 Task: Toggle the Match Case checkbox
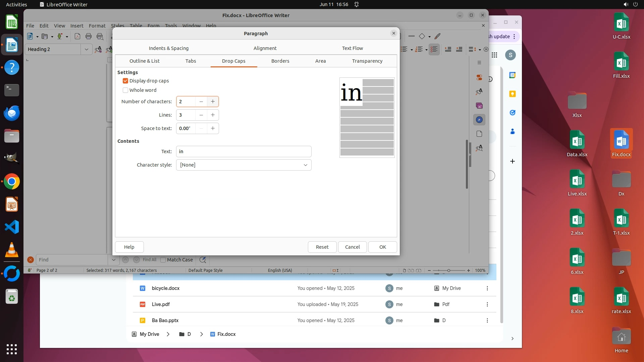click(x=163, y=260)
